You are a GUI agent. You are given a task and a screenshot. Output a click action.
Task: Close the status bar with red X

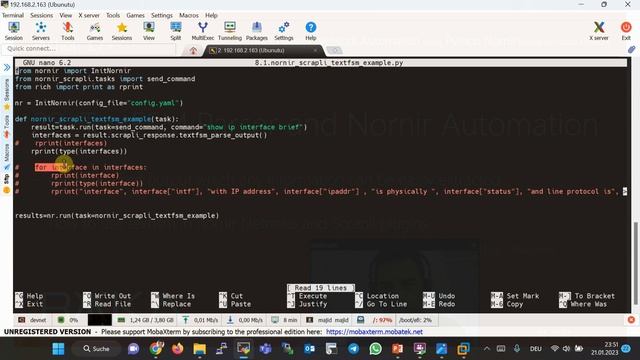pyautogui.click(x=631, y=320)
